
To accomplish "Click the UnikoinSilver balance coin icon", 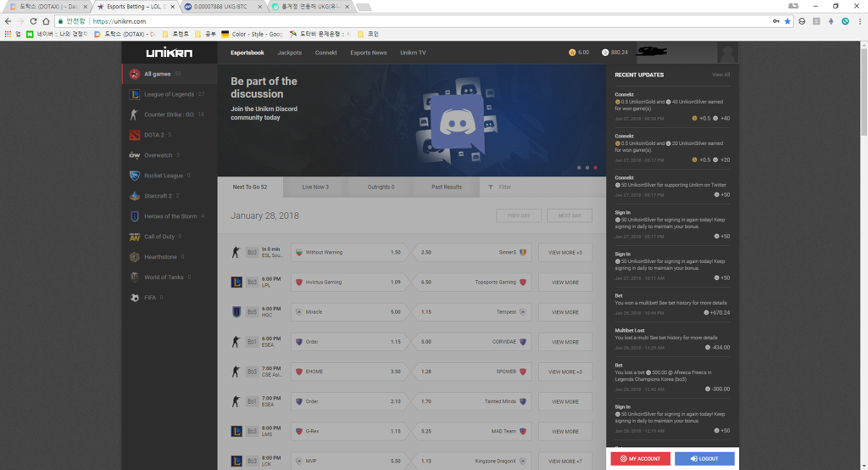I will click(605, 53).
